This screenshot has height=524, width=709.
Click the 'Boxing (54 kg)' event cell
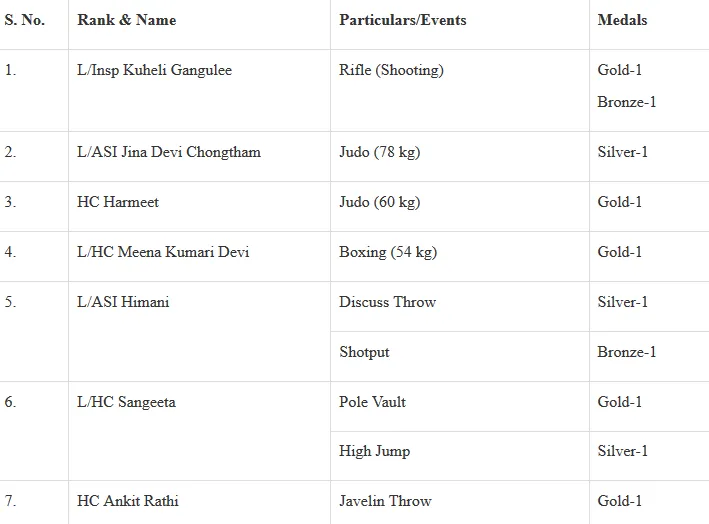(x=387, y=252)
